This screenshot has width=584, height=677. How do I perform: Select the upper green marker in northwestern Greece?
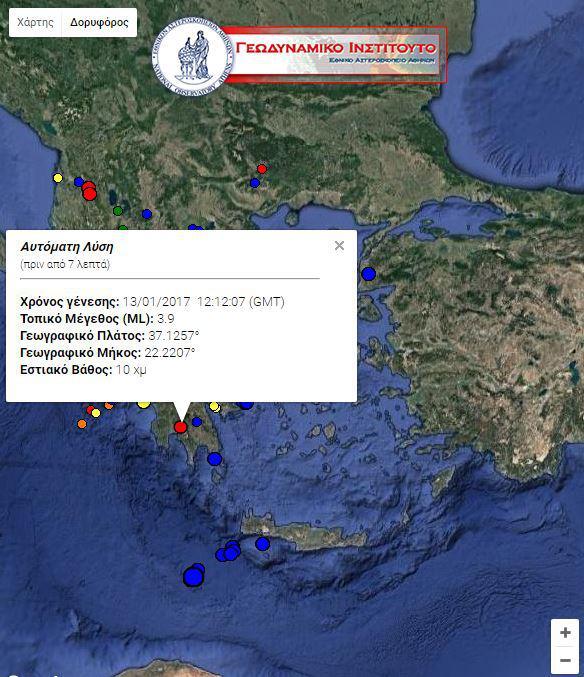tap(118, 211)
